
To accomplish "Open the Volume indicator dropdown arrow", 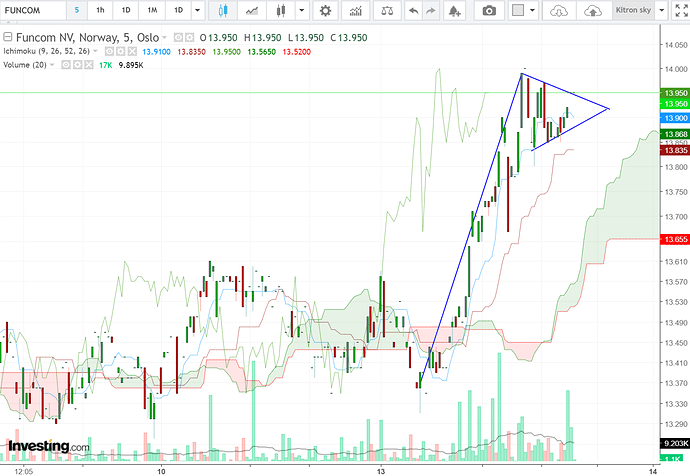I will pos(52,65).
